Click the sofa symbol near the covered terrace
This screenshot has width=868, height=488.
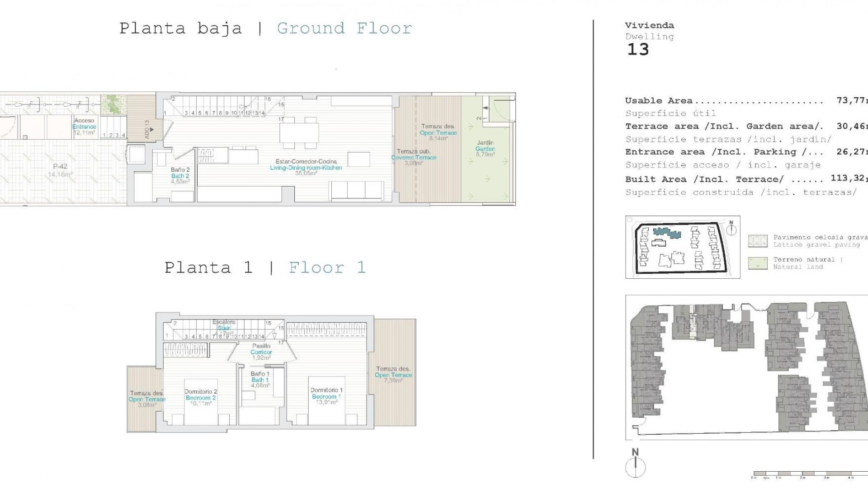pyautogui.click(x=357, y=190)
